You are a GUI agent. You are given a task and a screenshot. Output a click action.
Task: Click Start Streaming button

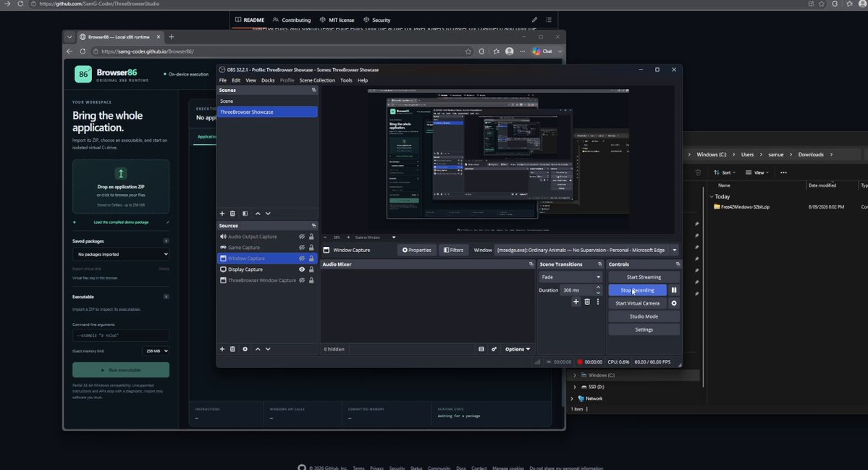[644, 277]
